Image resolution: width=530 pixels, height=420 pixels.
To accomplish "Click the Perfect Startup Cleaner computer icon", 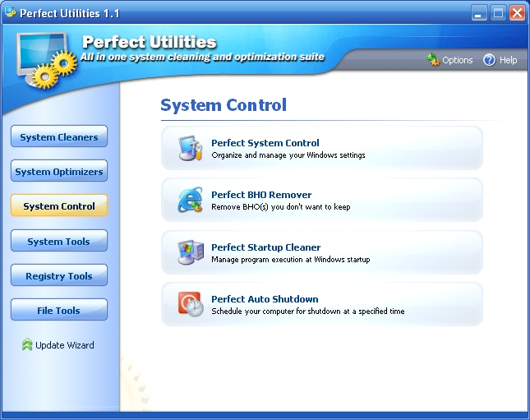I will (x=191, y=252).
